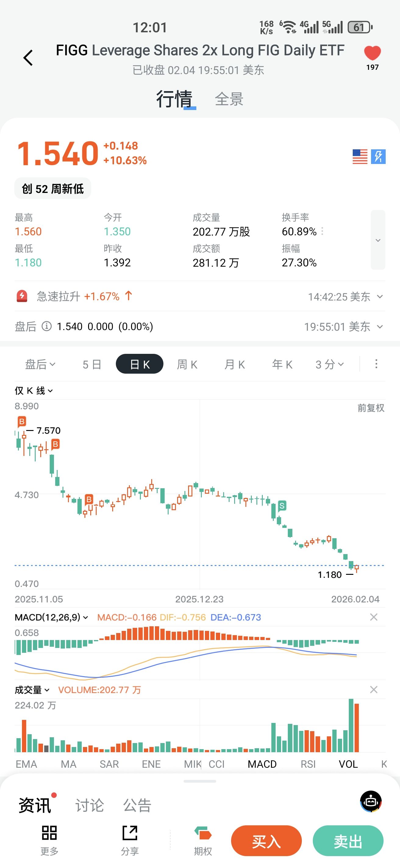Viewport: 400px width, 868px height.
Task: Open the 3 分 interval dropdown
Action: 329,364
